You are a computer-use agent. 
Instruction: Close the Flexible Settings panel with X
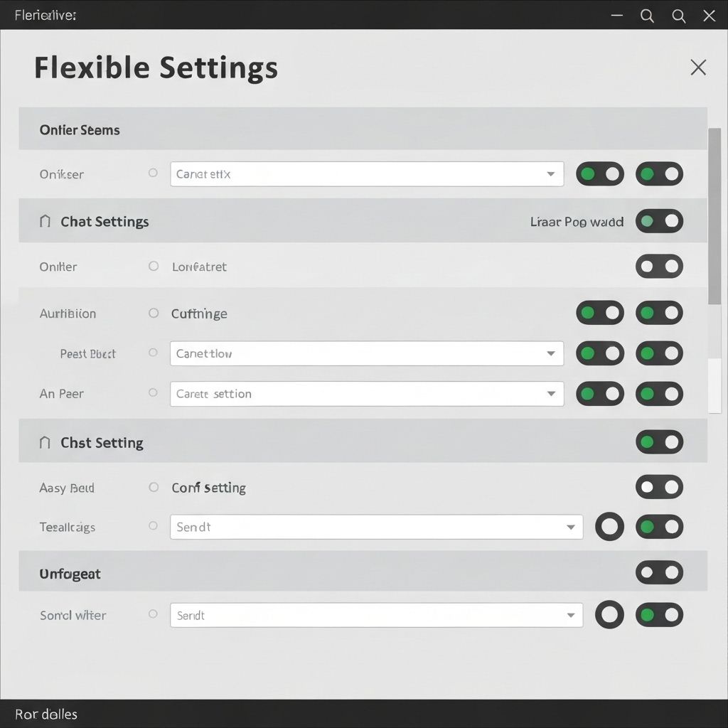click(698, 68)
